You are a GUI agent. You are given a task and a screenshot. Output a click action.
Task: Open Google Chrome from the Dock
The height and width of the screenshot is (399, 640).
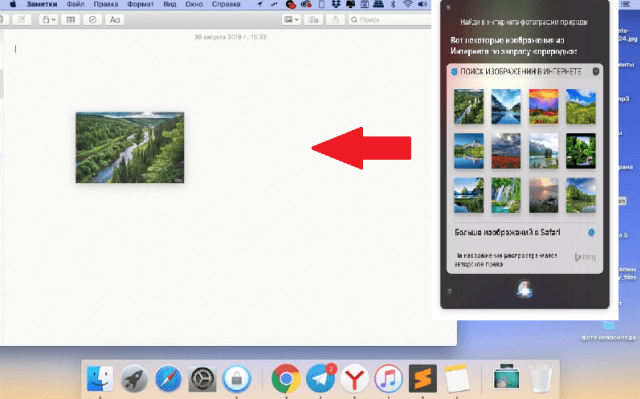pyautogui.click(x=286, y=378)
